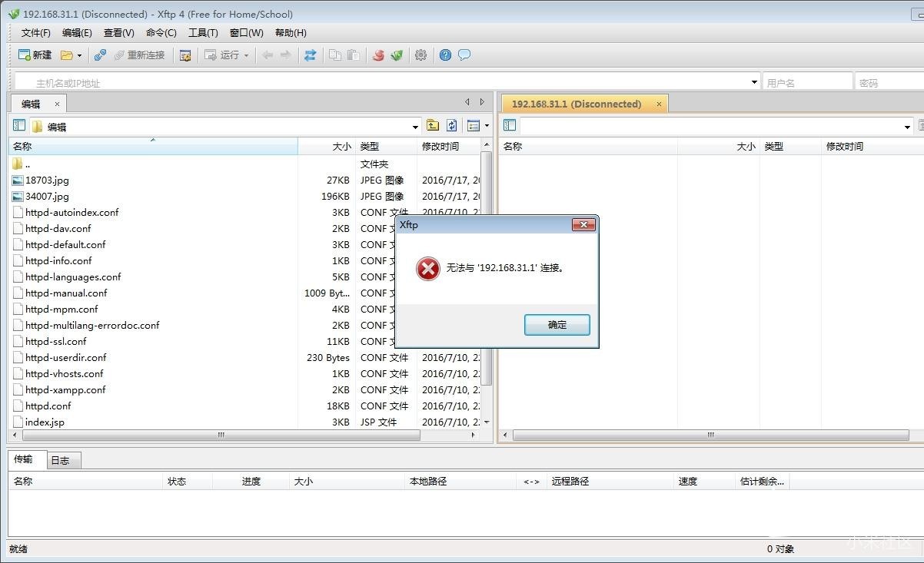Click the connect plug icon in toolbar
The width and height of the screenshot is (924, 563).
98,55
